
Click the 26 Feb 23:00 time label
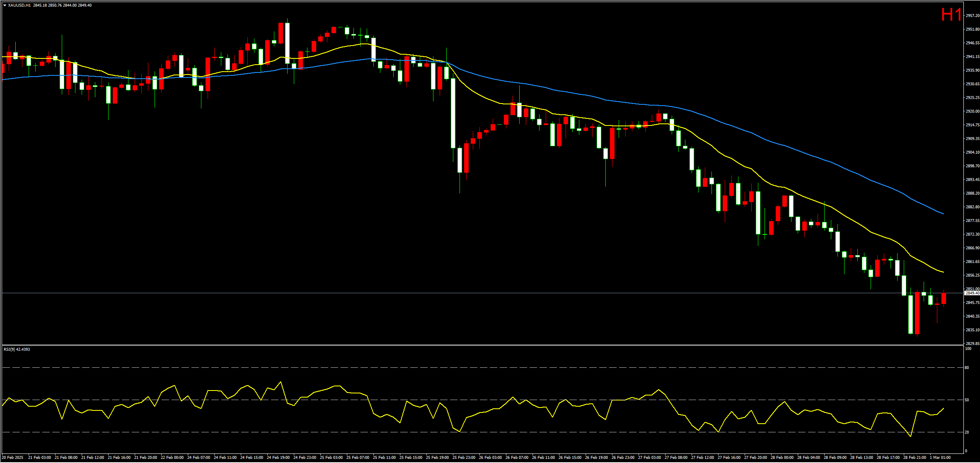(623, 458)
